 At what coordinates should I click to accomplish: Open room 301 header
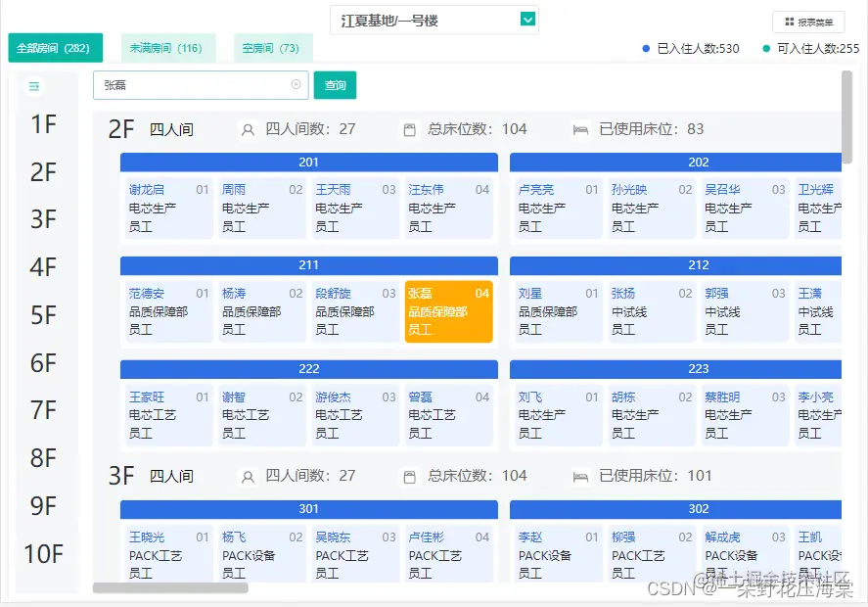(309, 509)
